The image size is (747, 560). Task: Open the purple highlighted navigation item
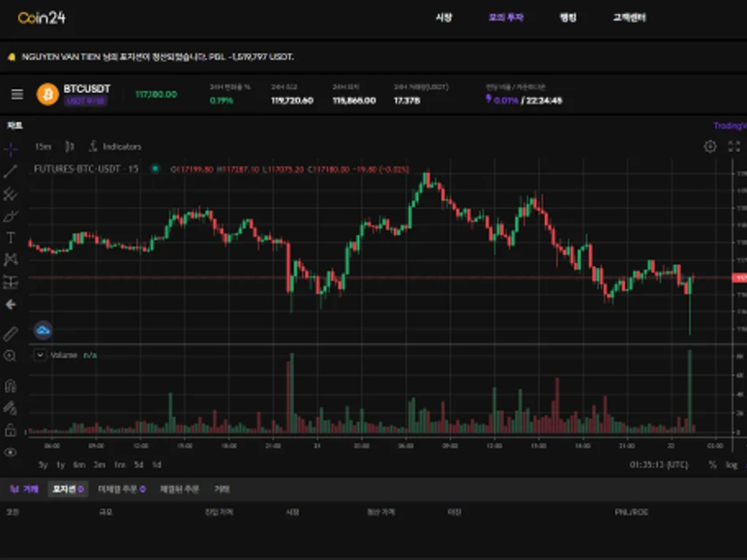pyautogui.click(x=506, y=18)
